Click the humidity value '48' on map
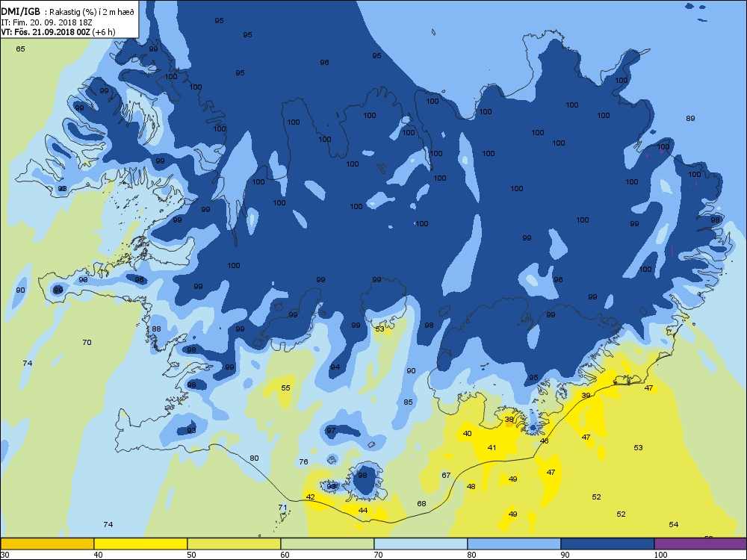The image size is (747, 560). coord(471,487)
